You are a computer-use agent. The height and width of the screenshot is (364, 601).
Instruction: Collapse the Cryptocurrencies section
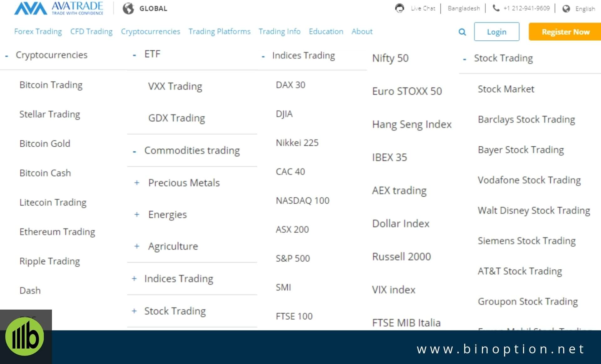[x=7, y=56]
